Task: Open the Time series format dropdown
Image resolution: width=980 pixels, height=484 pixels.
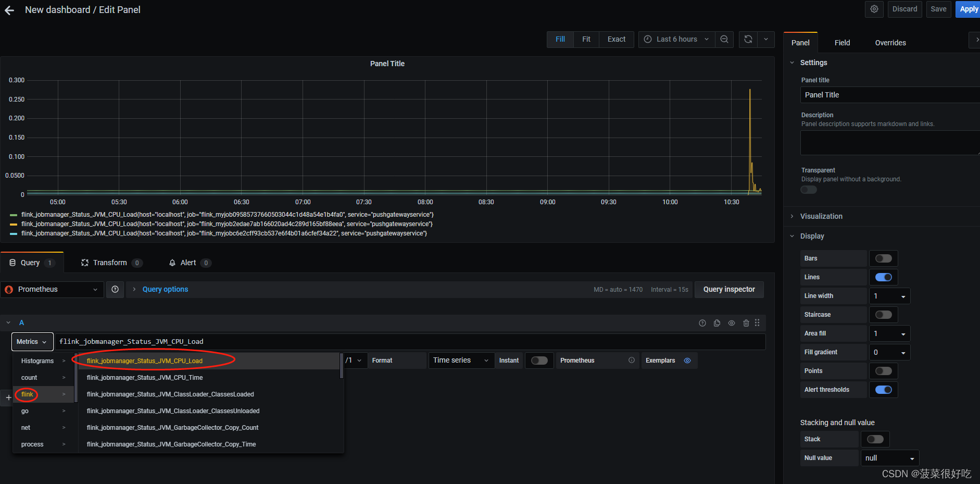Action: coord(461,361)
